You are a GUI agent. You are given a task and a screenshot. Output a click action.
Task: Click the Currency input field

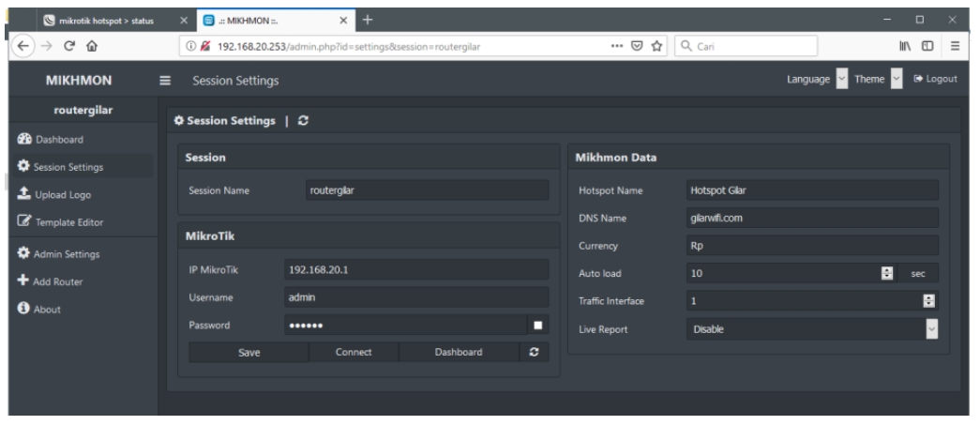(x=812, y=246)
